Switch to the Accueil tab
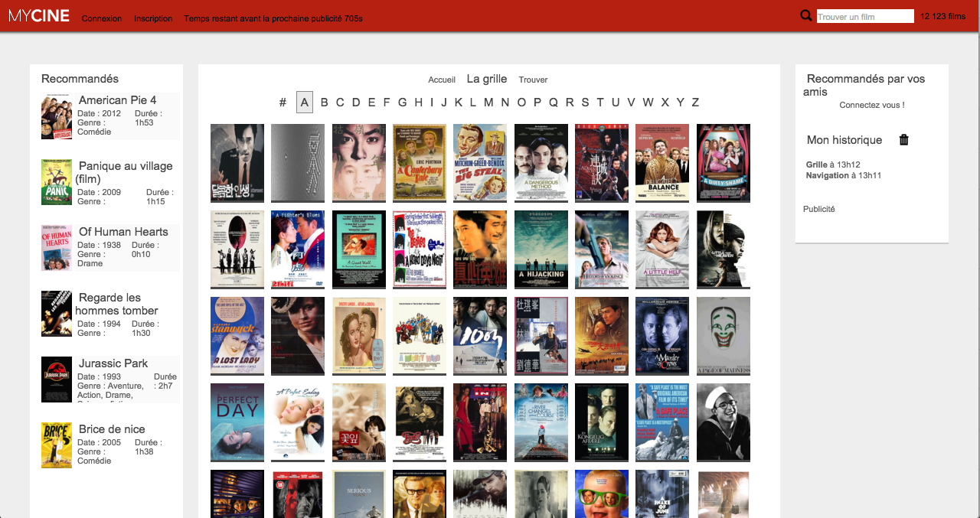 click(442, 80)
